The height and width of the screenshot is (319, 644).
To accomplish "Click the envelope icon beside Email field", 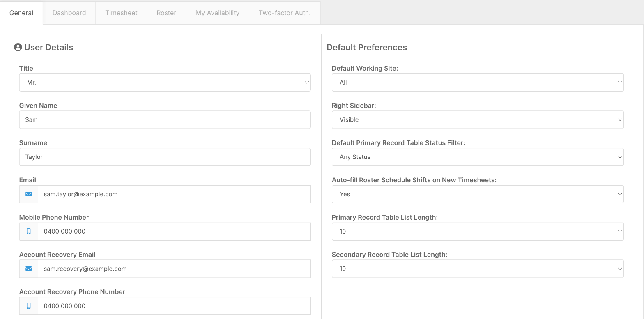I will coord(29,194).
